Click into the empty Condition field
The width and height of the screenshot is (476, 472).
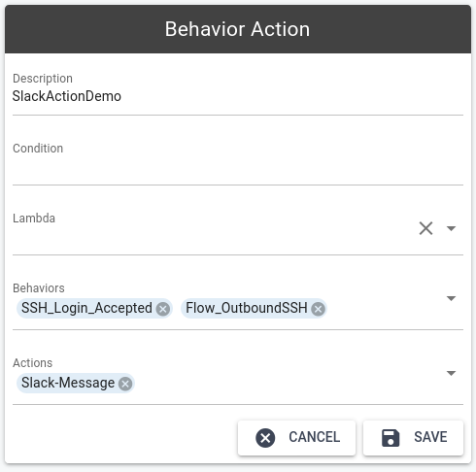click(x=238, y=168)
